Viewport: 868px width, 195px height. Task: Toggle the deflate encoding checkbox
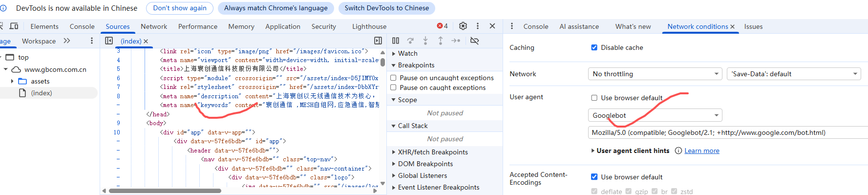pyautogui.click(x=594, y=191)
